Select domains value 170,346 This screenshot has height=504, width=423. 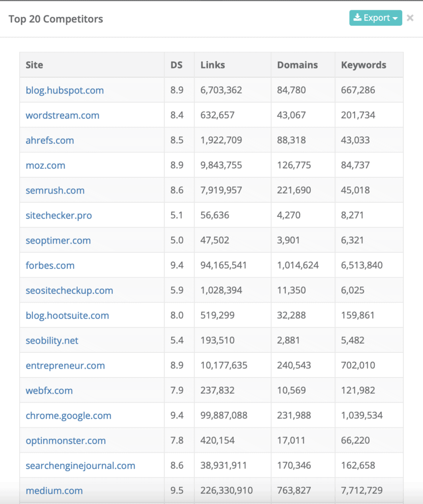[294, 466]
